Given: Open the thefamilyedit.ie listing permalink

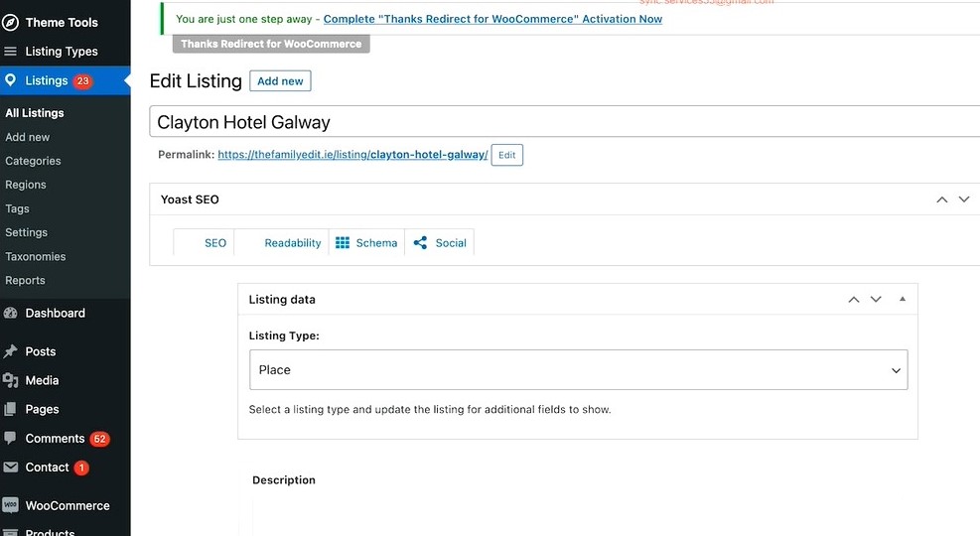Looking at the screenshot, I should pyautogui.click(x=352, y=156).
